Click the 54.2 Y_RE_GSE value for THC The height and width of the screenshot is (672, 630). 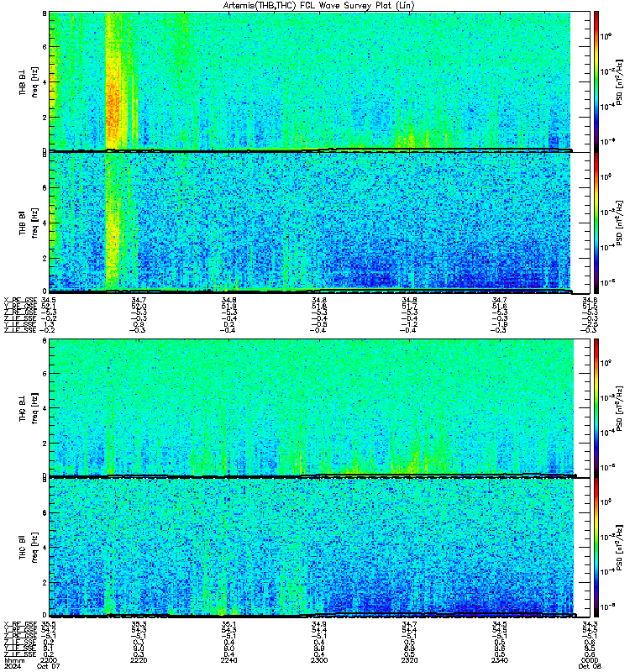click(48, 630)
